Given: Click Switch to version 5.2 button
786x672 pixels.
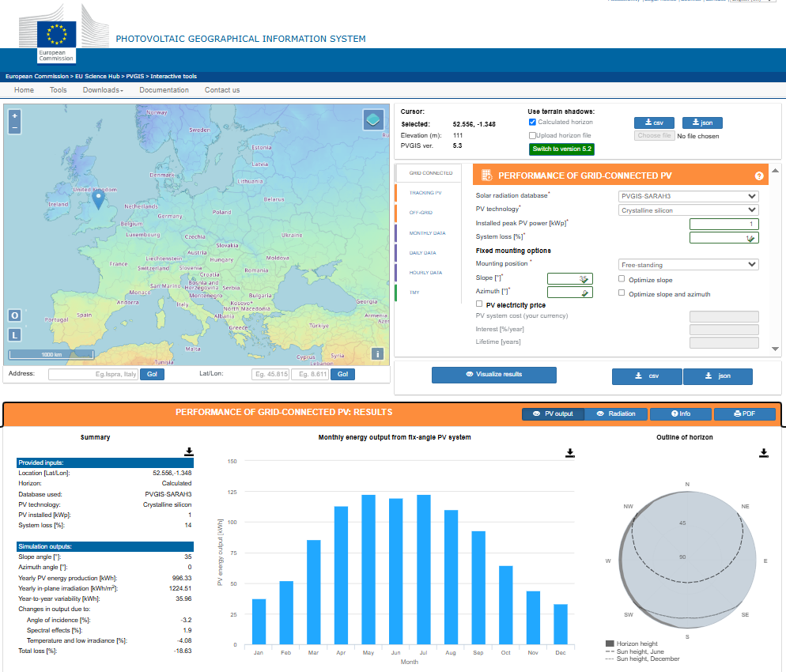Looking at the screenshot, I should point(561,149).
